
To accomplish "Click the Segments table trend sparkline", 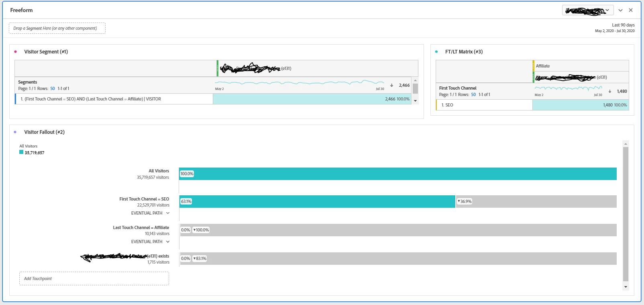I will click(300, 83).
